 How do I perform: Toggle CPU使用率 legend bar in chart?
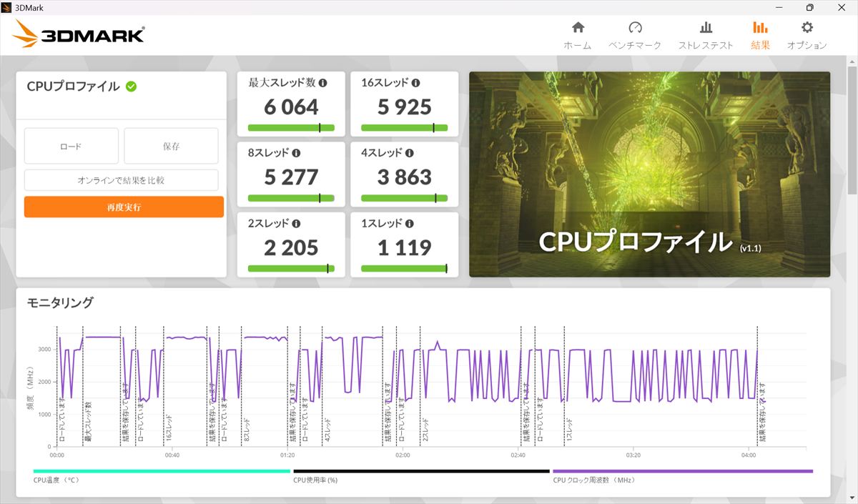[x=421, y=471]
